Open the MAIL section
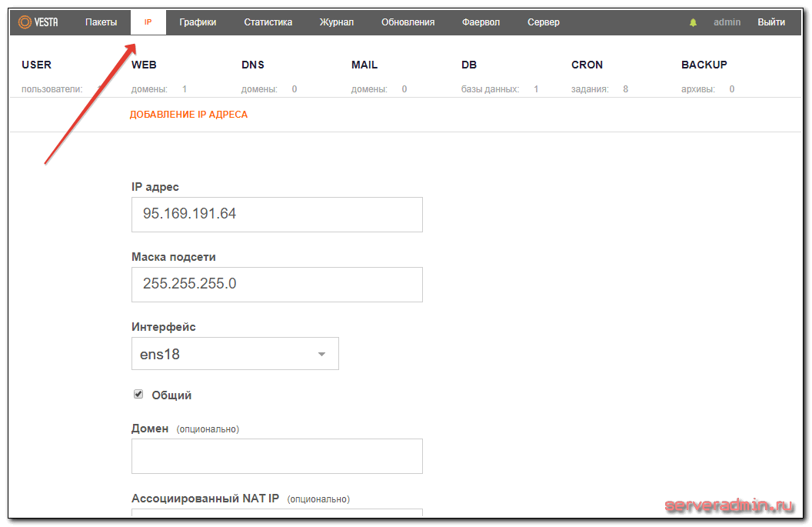Viewport: 812px width, 527px height. click(364, 65)
